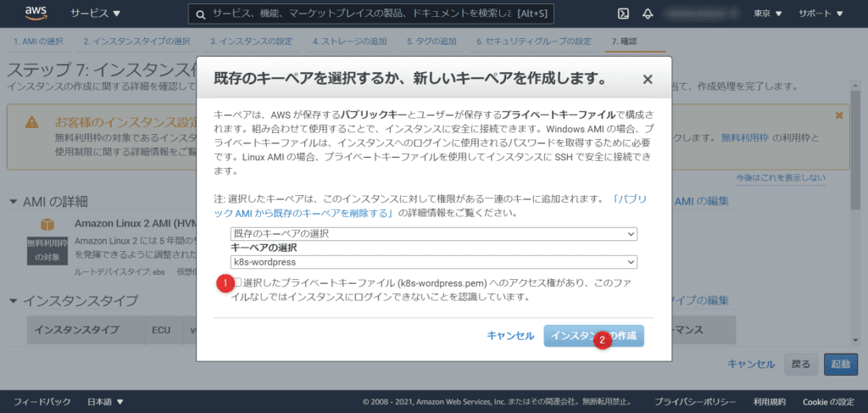This screenshot has width=868, height=413.
Task: Open the サポート menu
Action: 821,14
